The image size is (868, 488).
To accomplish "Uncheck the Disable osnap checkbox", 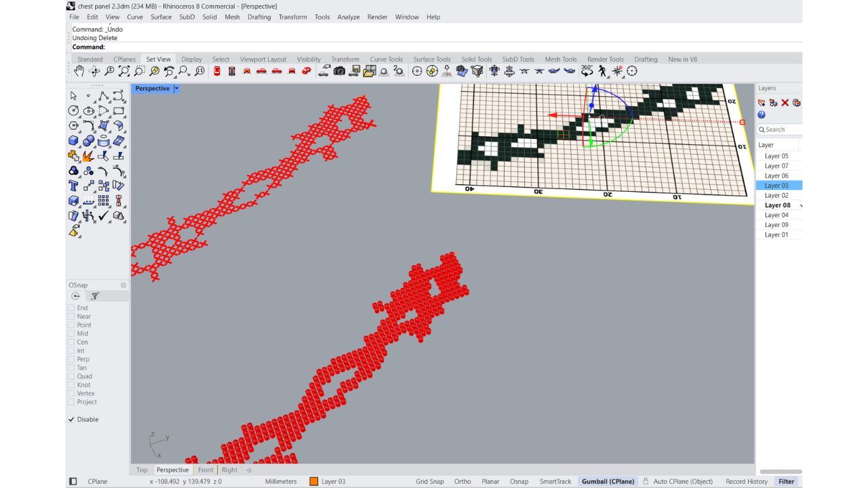I will click(71, 420).
